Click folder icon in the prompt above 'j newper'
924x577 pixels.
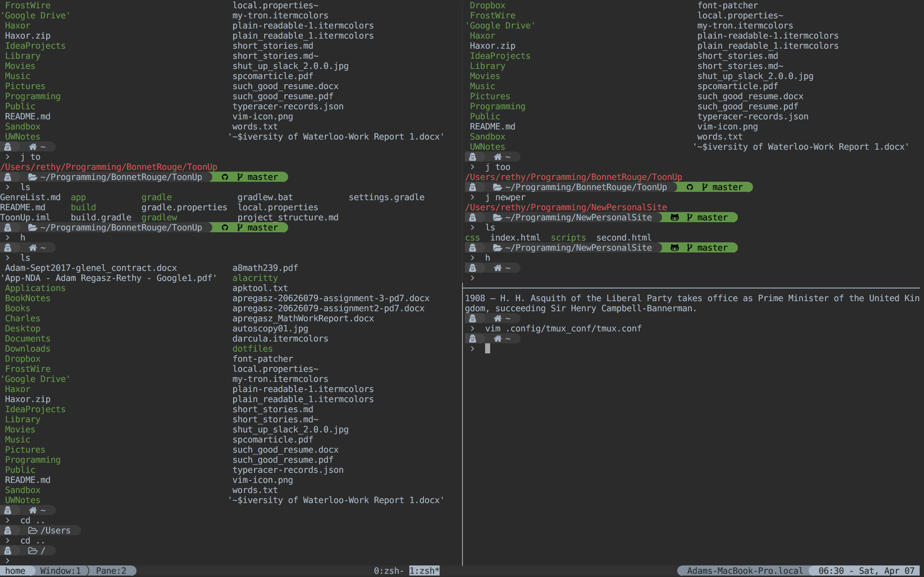tap(497, 188)
